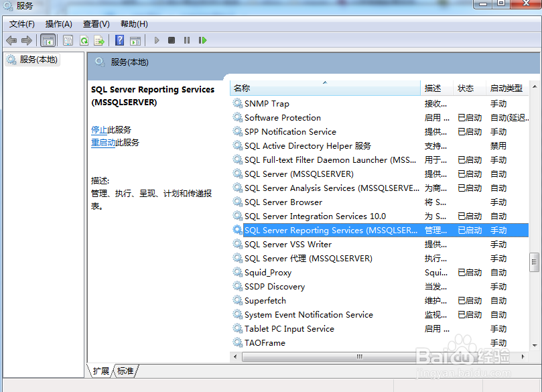Screen dimensions: 542x392
Task: Click 接收... description of SNMP Trap row
Action: coord(435,104)
